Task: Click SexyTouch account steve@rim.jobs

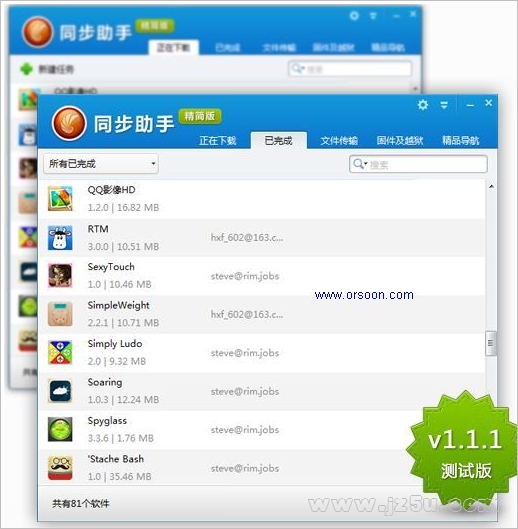Action: 245,276
